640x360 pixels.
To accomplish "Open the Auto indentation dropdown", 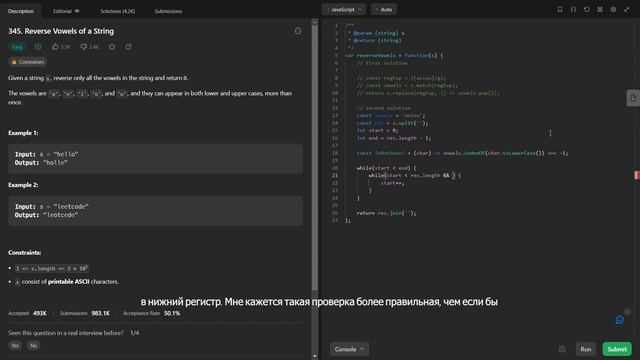I will [384, 9].
